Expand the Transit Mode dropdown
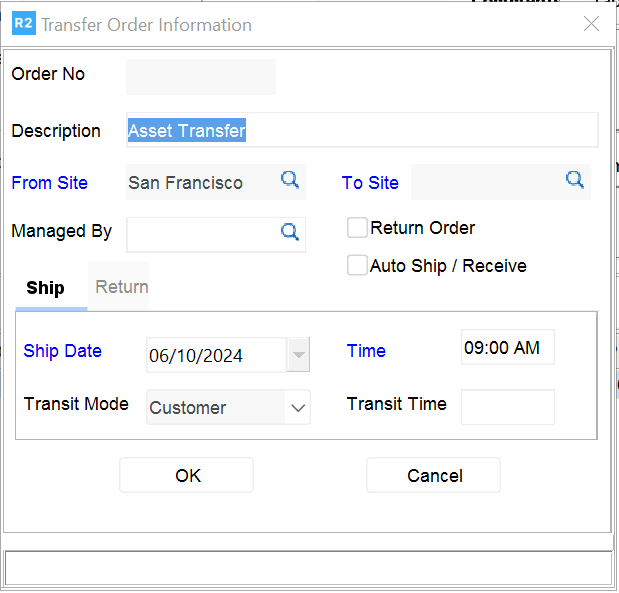The height and width of the screenshot is (593, 619). click(x=298, y=408)
